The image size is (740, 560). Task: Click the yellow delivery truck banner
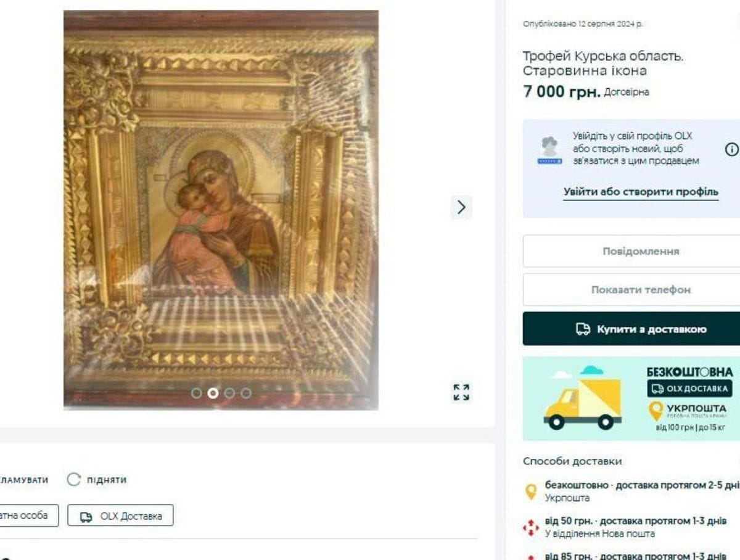pyautogui.click(x=631, y=398)
